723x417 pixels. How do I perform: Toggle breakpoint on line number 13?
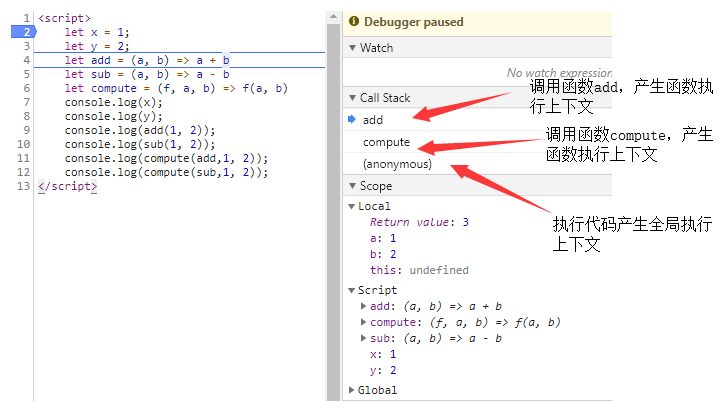coord(24,186)
